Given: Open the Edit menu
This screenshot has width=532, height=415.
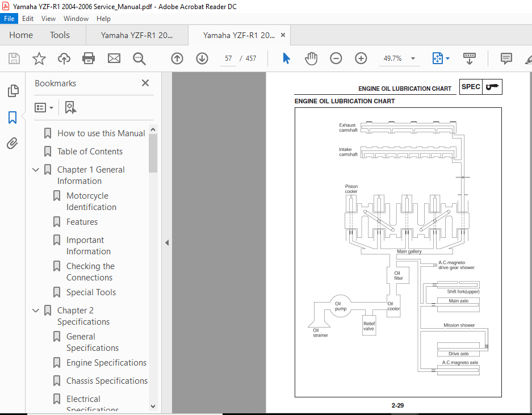Looking at the screenshot, I should click(x=28, y=19).
